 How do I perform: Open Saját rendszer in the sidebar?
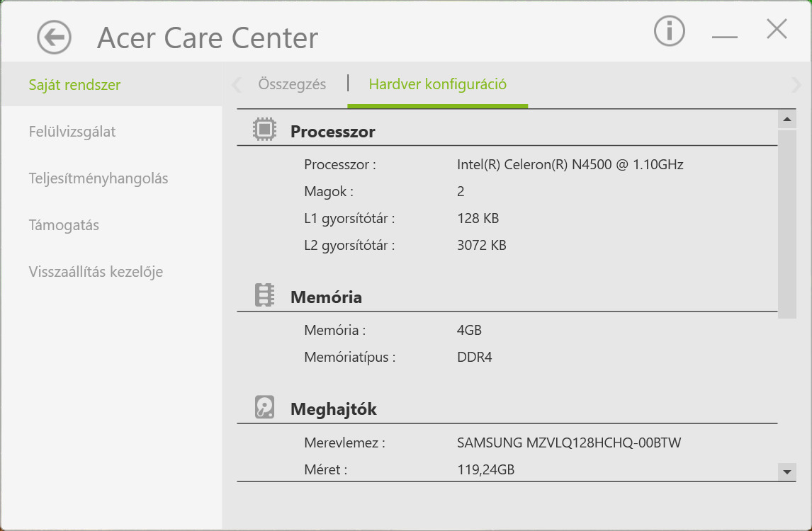(74, 85)
